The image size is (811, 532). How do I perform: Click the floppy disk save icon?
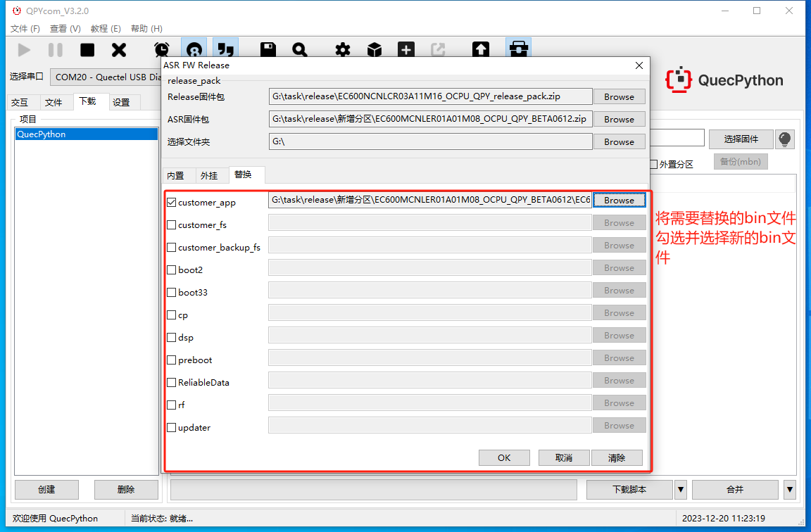pyautogui.click(x=268, y=50)
